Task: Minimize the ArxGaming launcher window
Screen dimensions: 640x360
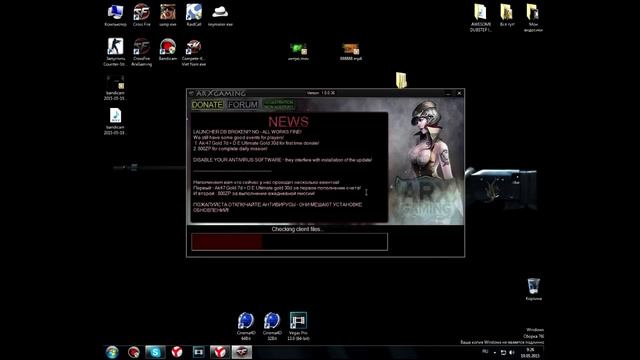Action: click(x=448, y=93)
